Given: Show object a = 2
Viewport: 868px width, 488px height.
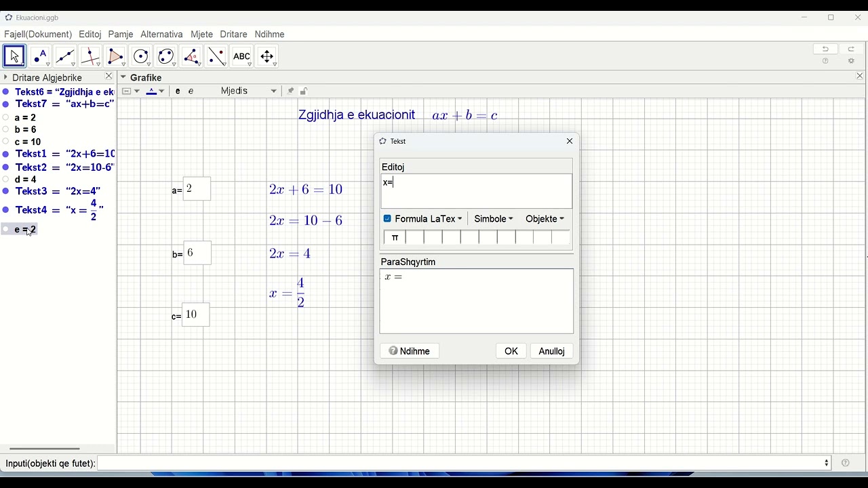Looking at the screenshot, I should [x=5, y=117].
